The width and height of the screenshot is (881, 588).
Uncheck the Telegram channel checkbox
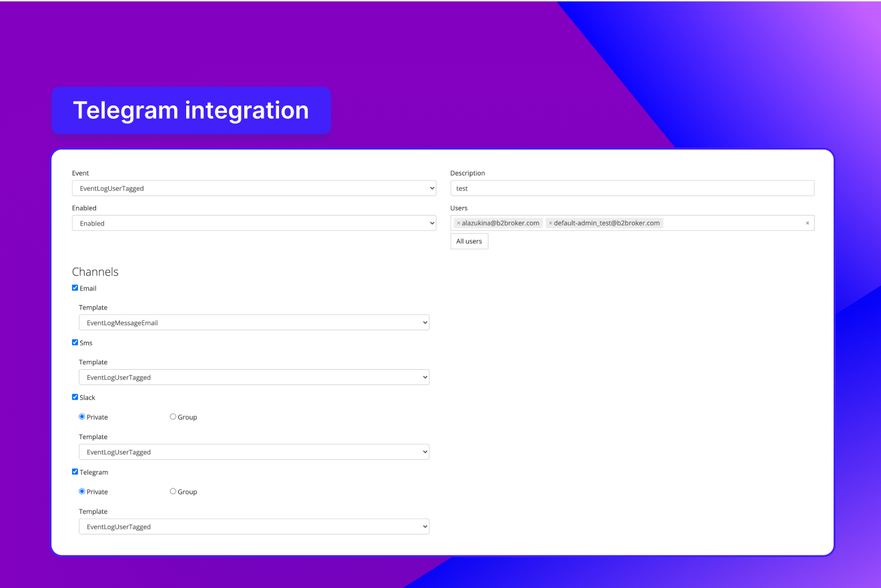click(x=75, y=472)
